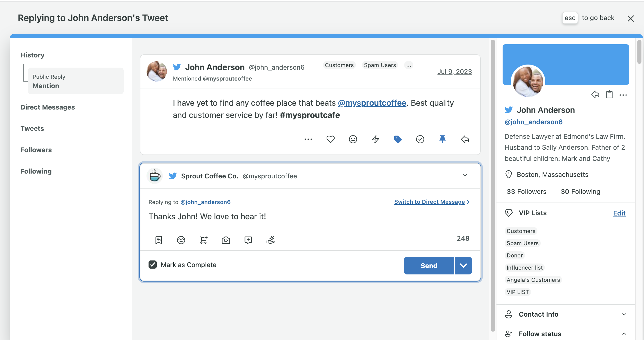Viewport: 644px width, 340px height.
Task: Uncheck Mark as Complete checkbox
Action: [153, 265]
